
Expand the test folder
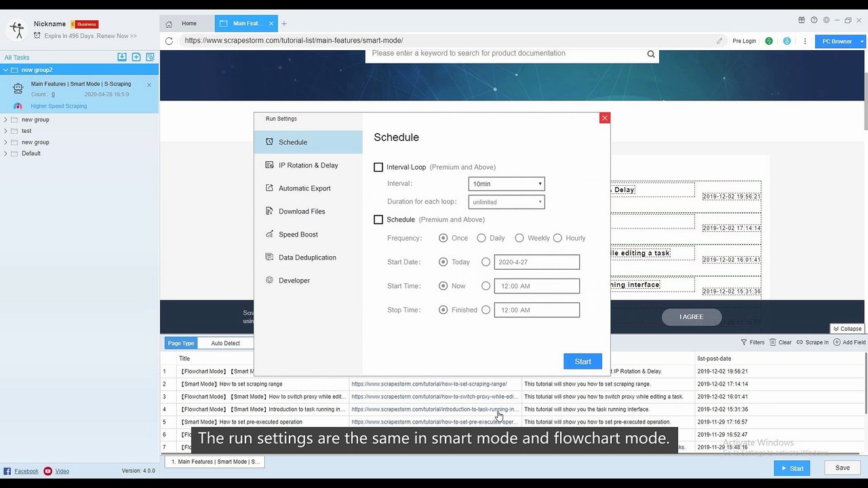(6, 131)
